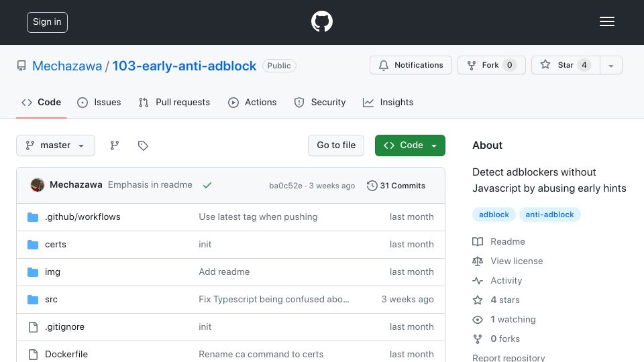Click 'Fix Typescript being confused' commit message

[274, 299]
